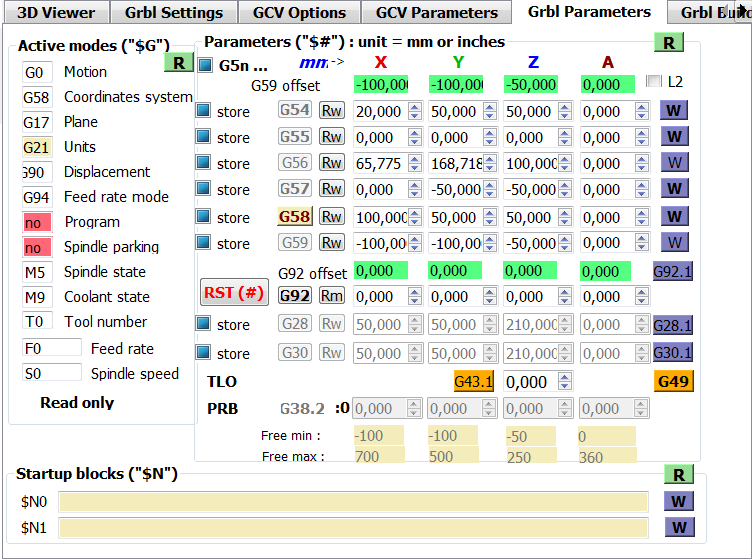The width and height of the screenshot is (752, 560).
Task: Activate the G55 coordinate system button
Action: [295, 137]
